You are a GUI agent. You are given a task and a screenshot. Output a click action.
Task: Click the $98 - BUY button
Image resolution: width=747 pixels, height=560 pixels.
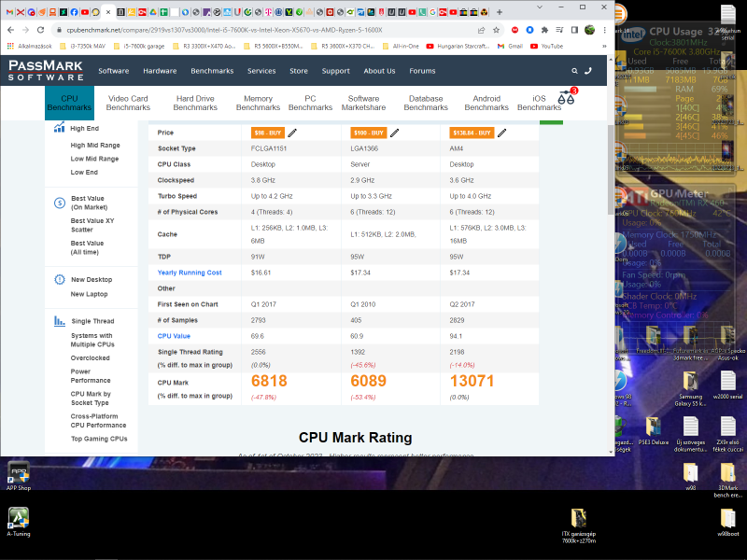pos(268,133)
